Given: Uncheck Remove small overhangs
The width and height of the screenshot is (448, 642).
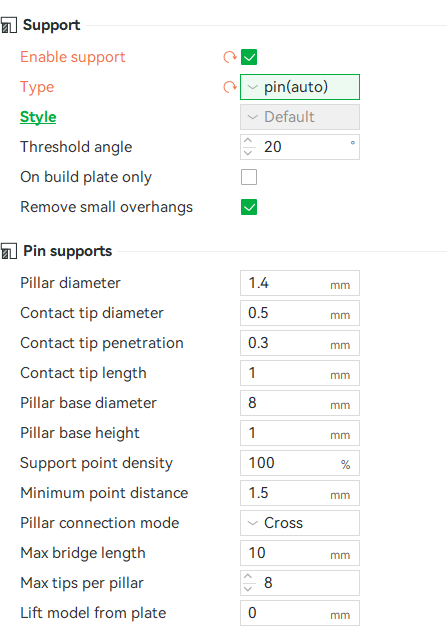Looking at the screenshot, I should pyautogui.click(x=249, y=207).
